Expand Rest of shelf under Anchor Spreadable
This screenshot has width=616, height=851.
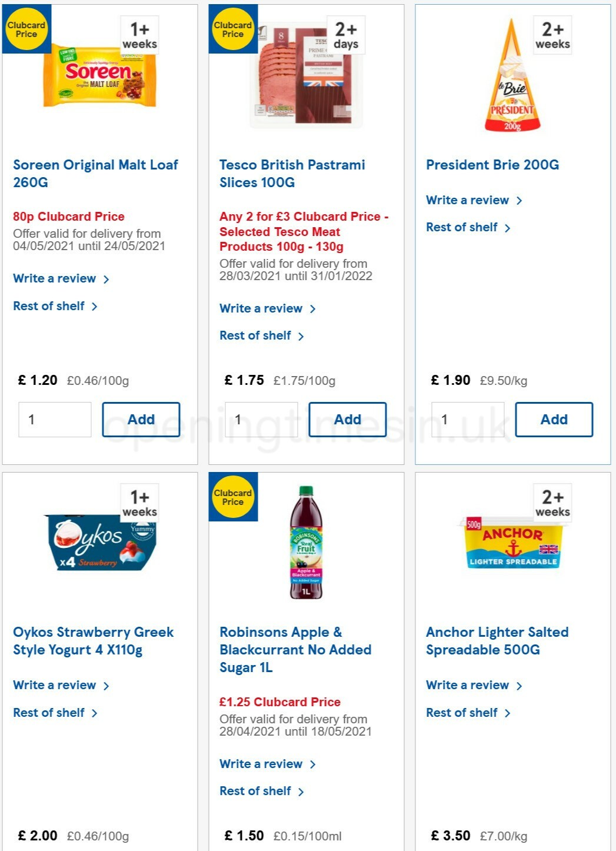point(463,713)
